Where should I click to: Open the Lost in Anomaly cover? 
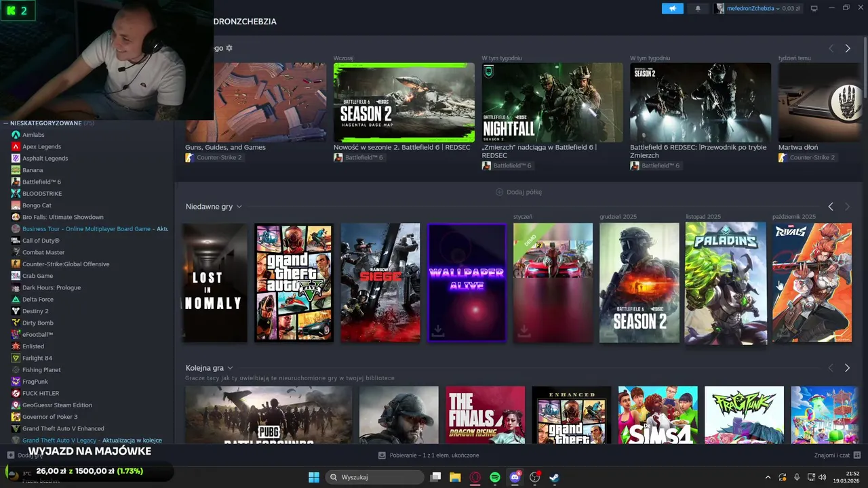coord(215,283)
